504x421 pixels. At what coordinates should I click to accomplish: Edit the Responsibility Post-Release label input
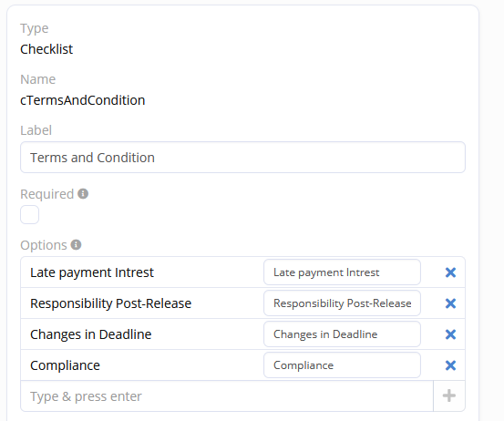pos(342,303)
